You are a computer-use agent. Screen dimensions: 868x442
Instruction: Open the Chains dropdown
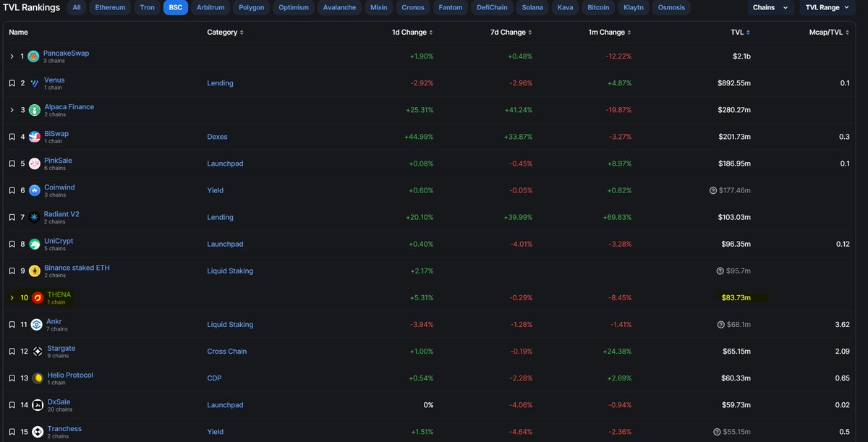click(770, 8)
